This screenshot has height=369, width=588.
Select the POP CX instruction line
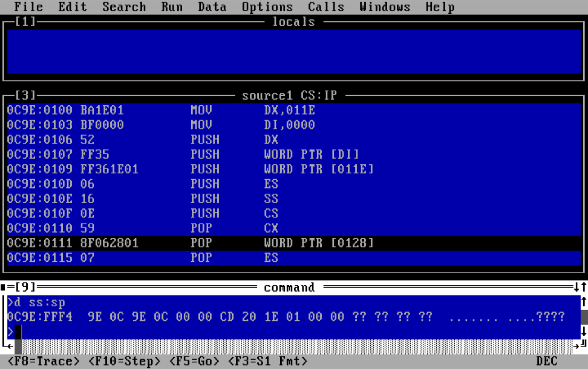click(294, 228)
